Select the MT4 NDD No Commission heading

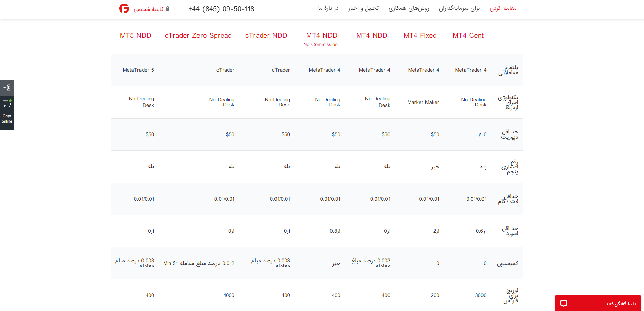tap(321, 39)
